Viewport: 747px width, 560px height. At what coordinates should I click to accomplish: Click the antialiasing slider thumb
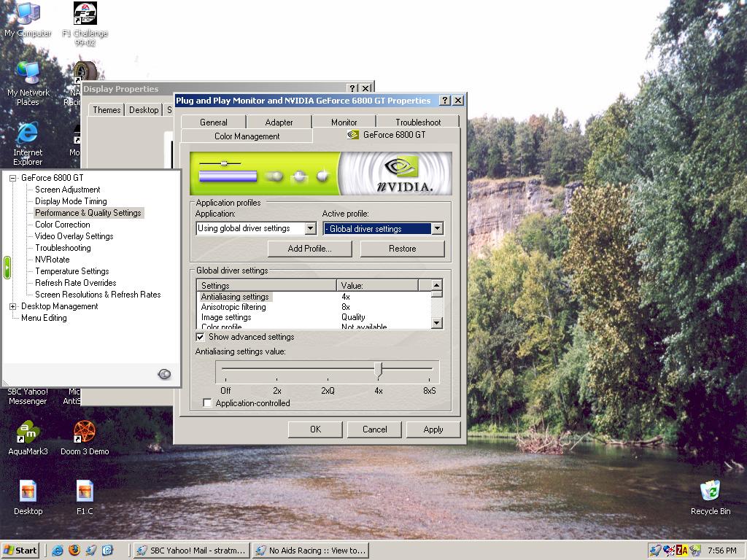click(x=378, y=370)
